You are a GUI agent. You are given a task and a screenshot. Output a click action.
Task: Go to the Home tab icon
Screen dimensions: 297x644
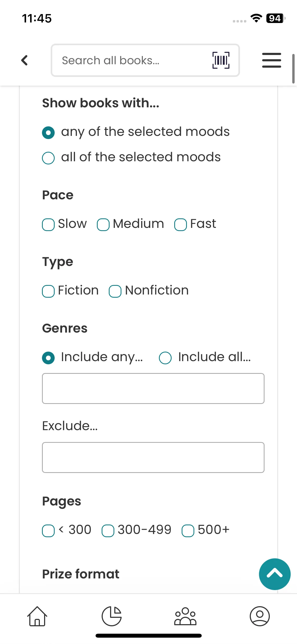click(37, 616)
